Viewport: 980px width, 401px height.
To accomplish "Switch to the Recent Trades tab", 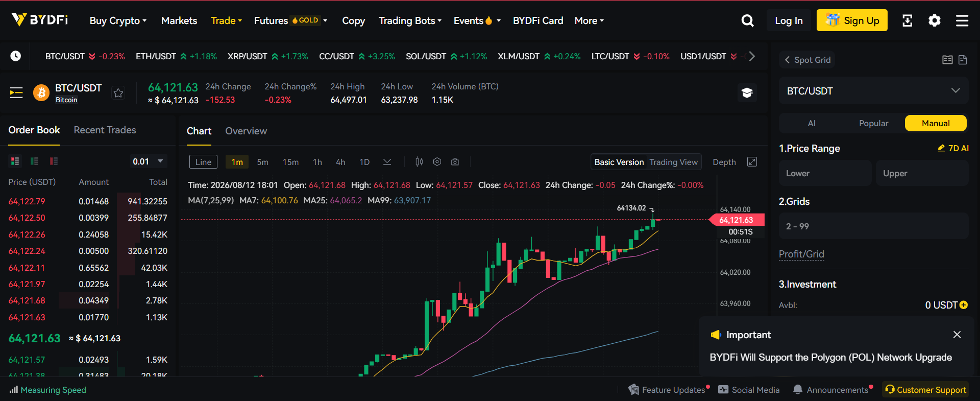I will [x=105, y=130].
